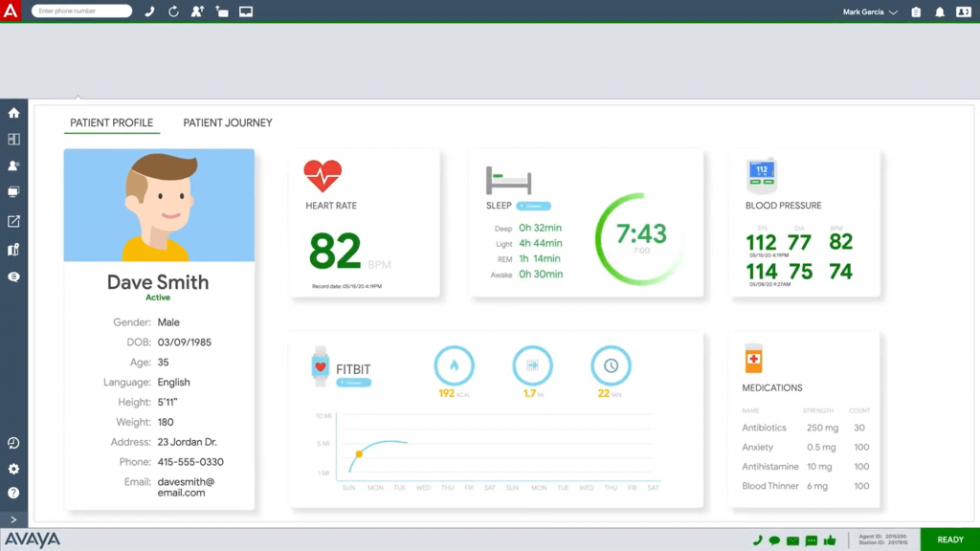
Task: Open the history clock icon in the lower sidebar
Action: point(13,443)
